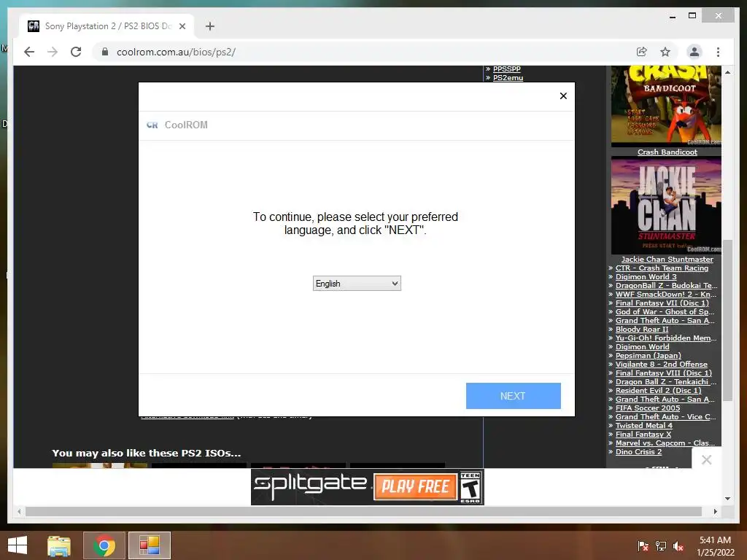Open the taskbar clock and date
The width and height of the screenshot is (747, 560).
tap(715, 546)
